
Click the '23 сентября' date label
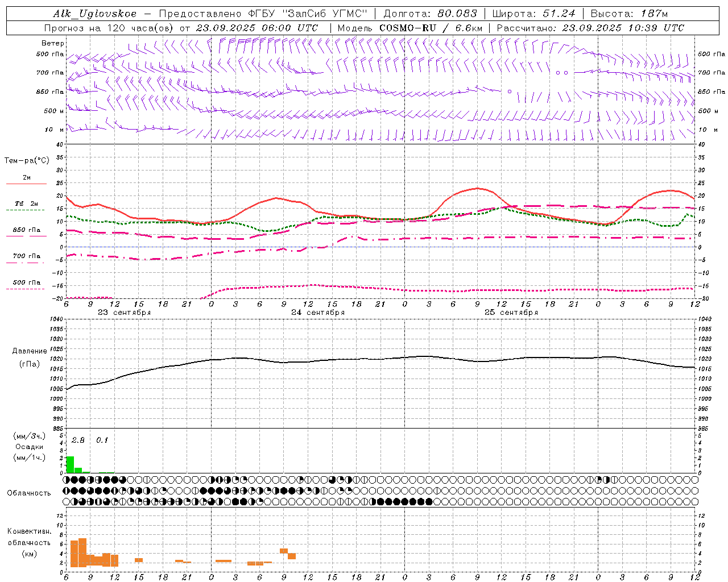coord(125,313)
